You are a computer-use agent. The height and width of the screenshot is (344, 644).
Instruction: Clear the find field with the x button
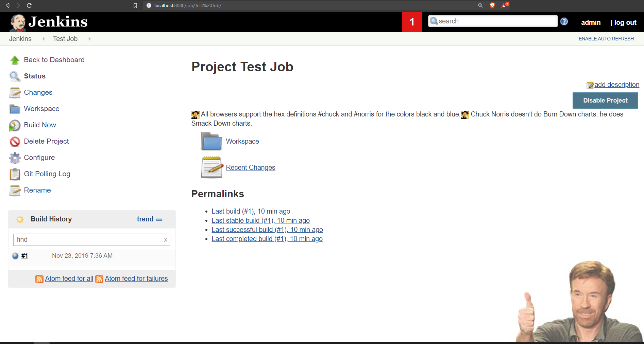[166, 240]
